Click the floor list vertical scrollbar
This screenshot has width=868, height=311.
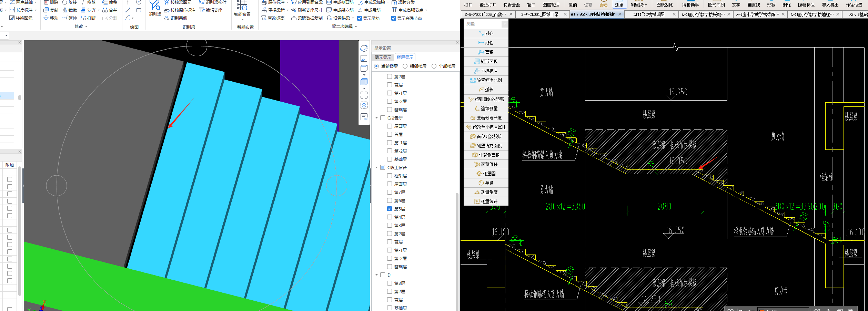coord(457,251)
